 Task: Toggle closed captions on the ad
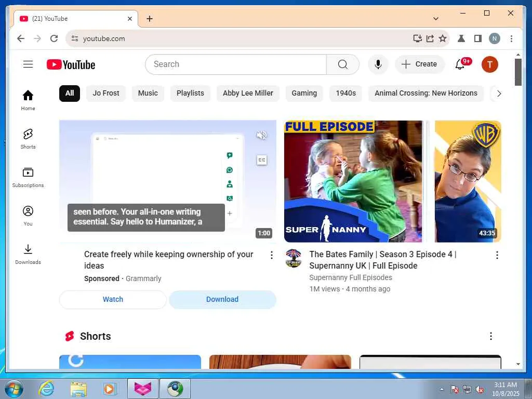coord(262,160)
